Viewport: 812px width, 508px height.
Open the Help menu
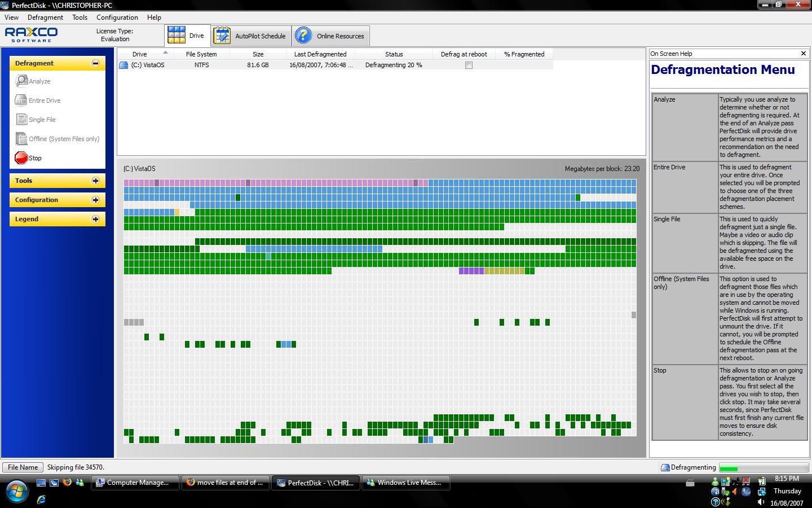point(154,17)
